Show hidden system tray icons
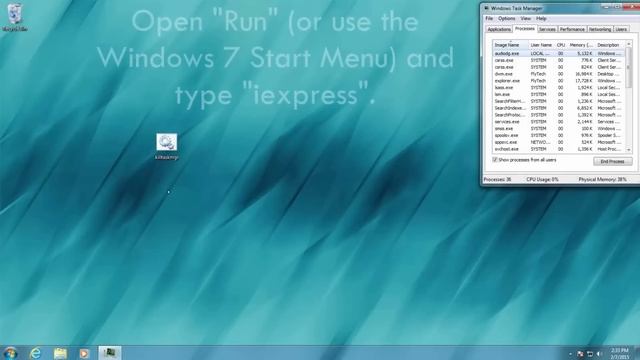Image resolution: width=640 pixels, height=360 pixels. pyautogui.click(x=570, y=354)
